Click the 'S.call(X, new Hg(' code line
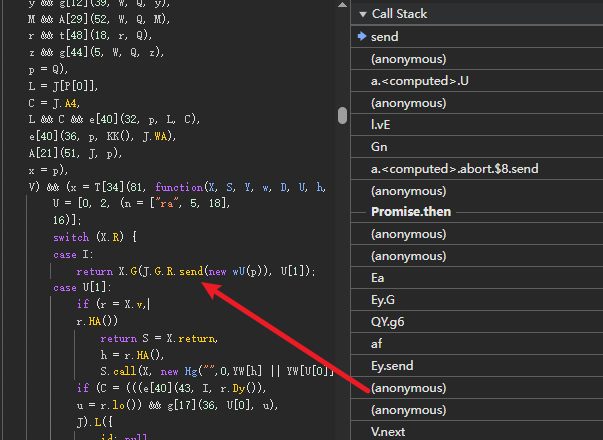Image resolution: width=603 pixels, height=440 pixels. tap(217, 372)
